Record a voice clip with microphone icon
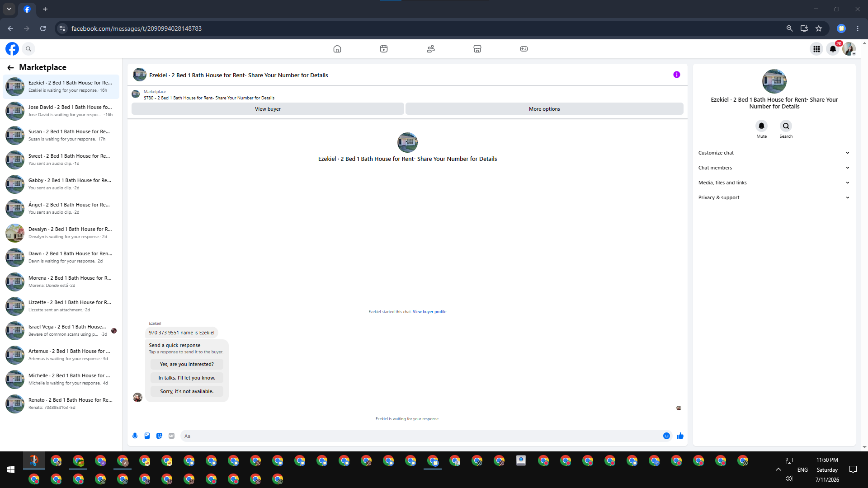Screen dimensions: 868x488 (x=135, y=436)
